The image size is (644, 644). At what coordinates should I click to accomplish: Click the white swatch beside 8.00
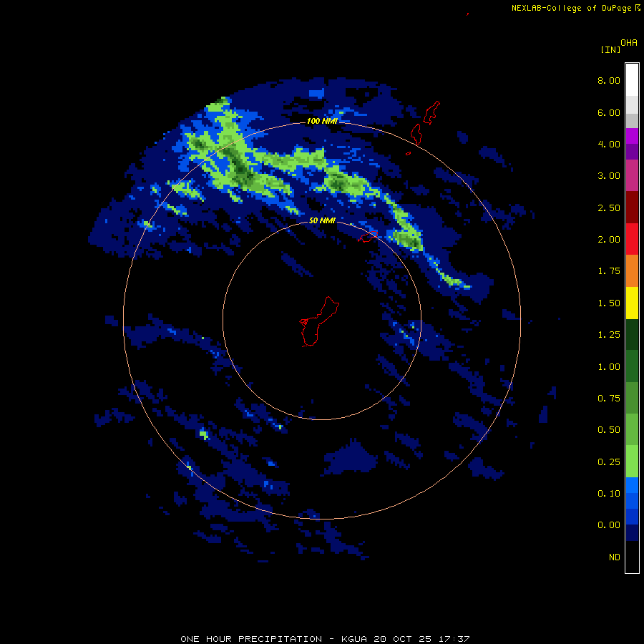(632, 79)
